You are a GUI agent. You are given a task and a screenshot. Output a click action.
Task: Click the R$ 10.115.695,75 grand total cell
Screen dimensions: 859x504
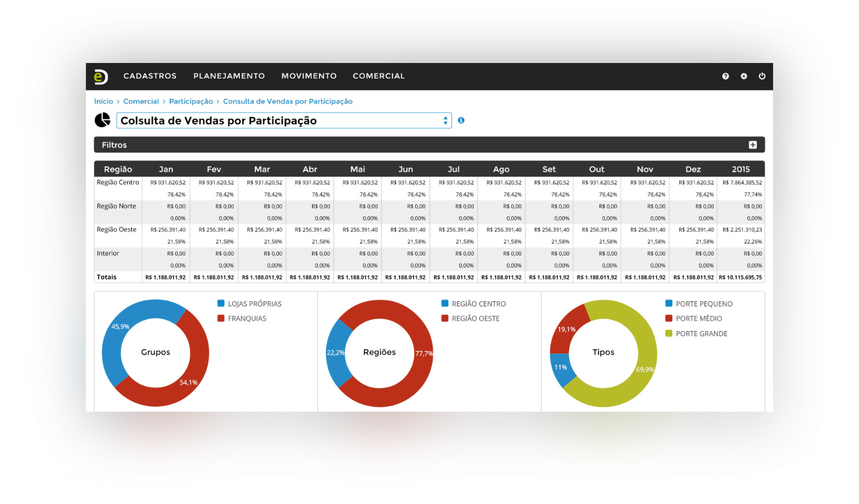tap(740, 277)
